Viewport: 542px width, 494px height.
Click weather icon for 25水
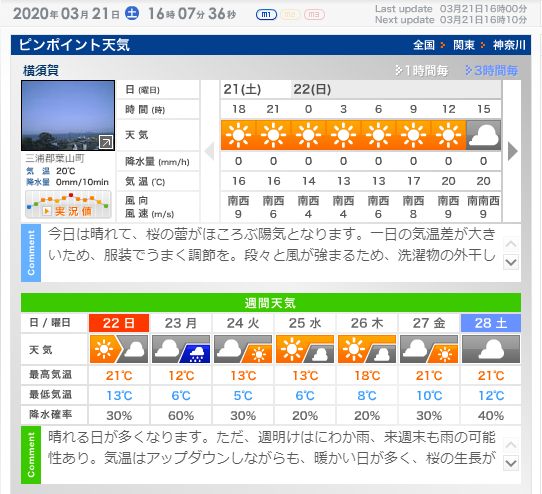pyautogui.click(x=305, y=349)
